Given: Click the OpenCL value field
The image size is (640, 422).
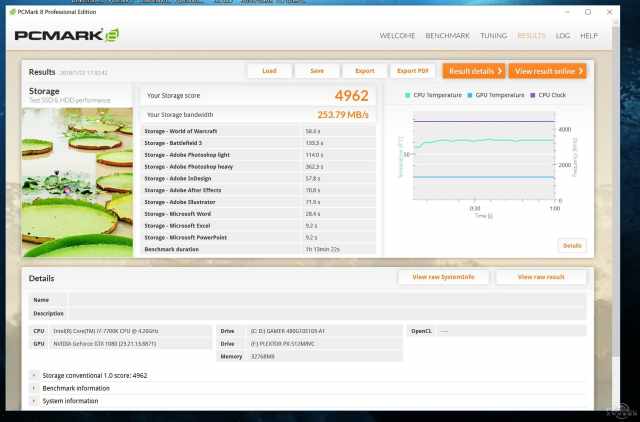Looking at the screenshot, I should pos(512,331).
